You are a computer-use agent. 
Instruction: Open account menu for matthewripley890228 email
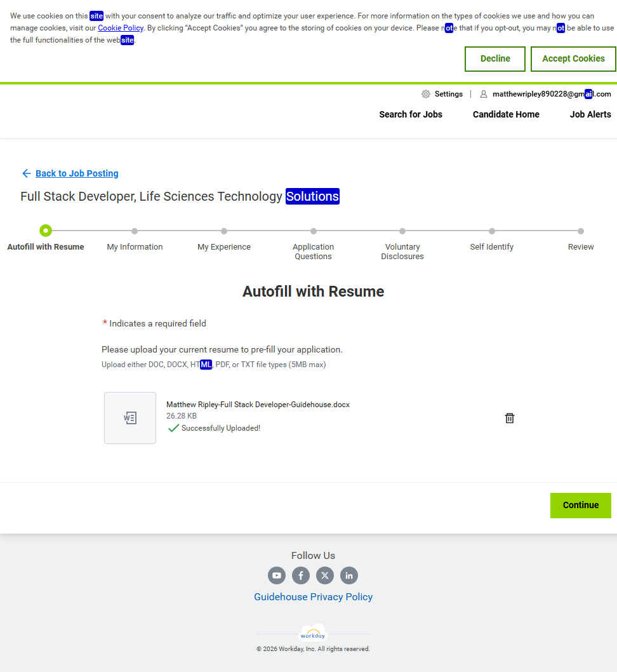551,94
